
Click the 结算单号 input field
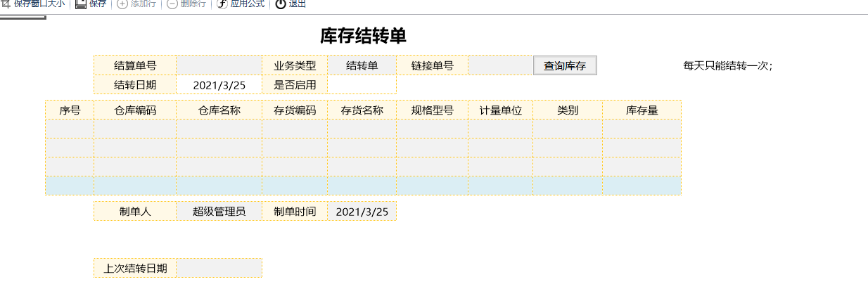pos(219,65)
